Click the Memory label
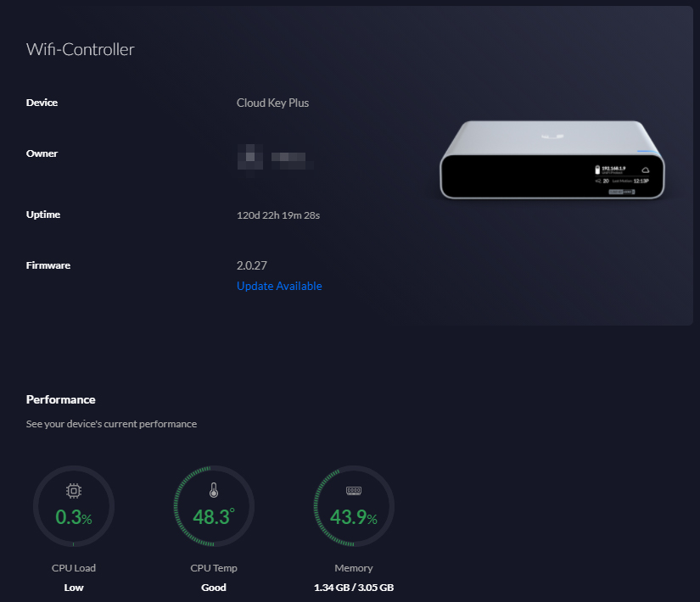Viewport: 700px width, 602px height. [354, 567]
